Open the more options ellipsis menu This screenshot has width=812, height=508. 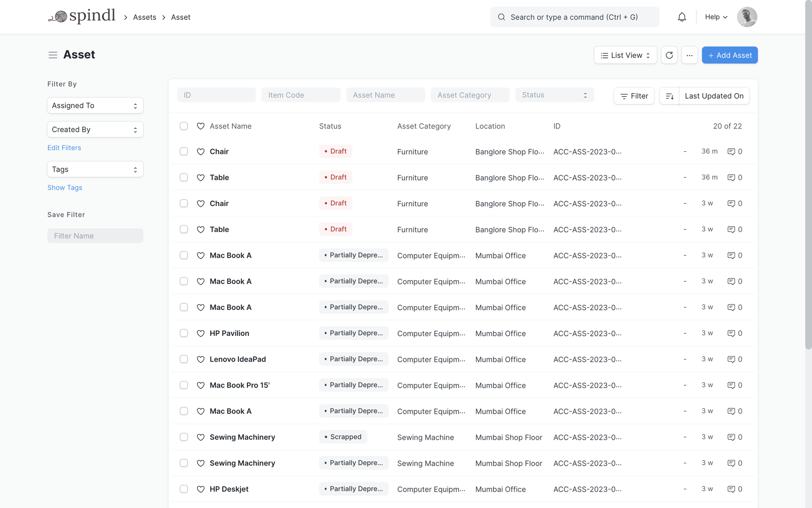pyautogui.click(x=689, y=55)
